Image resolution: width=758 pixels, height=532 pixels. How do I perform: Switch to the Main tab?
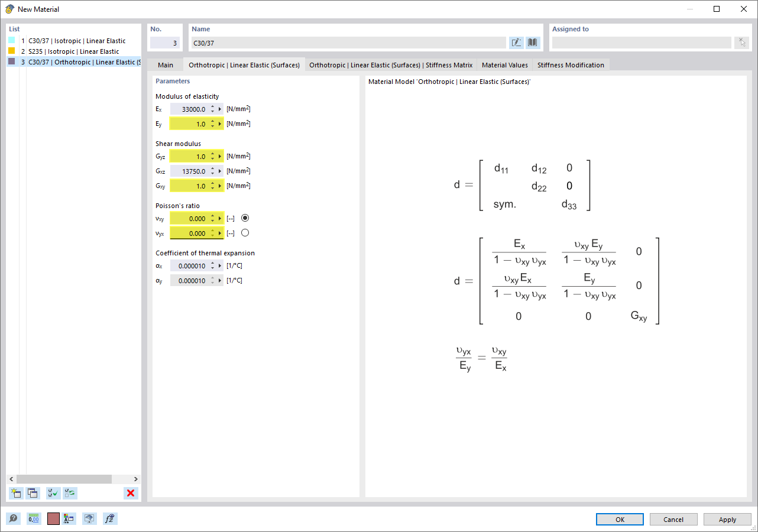[166, 65]
